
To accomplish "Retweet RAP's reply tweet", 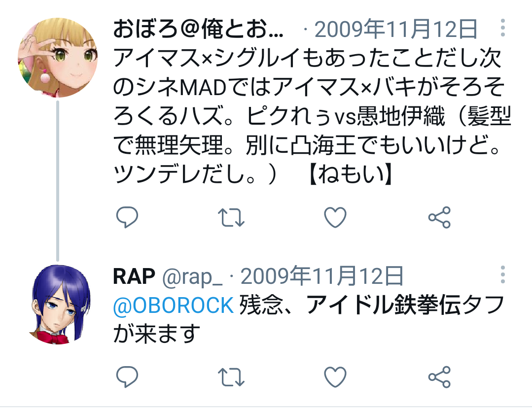I will tap(231, 377).
